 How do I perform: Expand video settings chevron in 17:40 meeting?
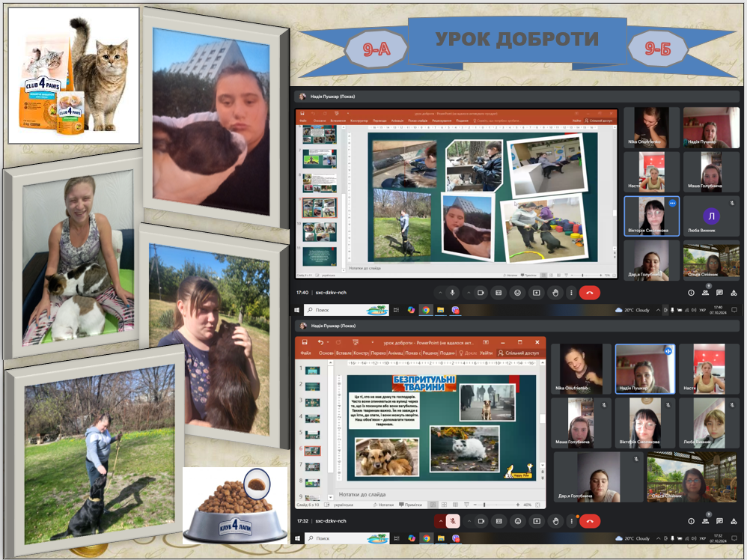click(469, 293)
